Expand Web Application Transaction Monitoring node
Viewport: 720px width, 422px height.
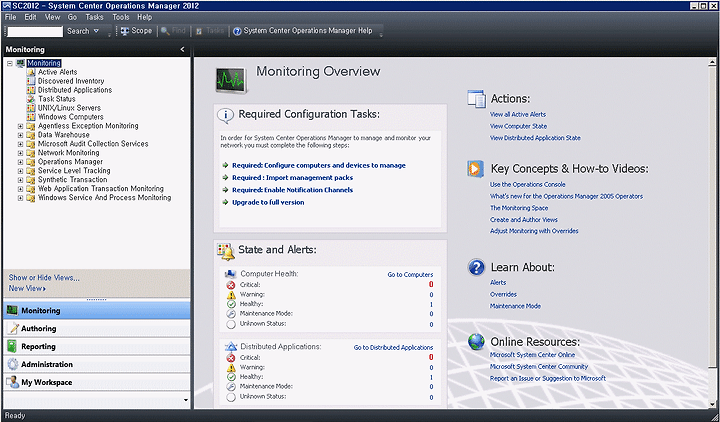pos(20,189)
